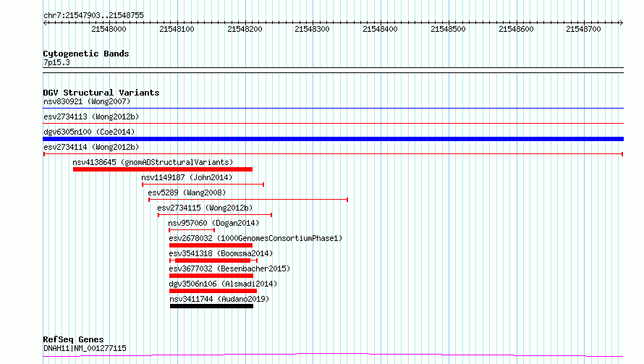Open variant nsv3411744 (Audano2019) label
The height and width of the screenshot is (364, 644).
click(219, 299)
